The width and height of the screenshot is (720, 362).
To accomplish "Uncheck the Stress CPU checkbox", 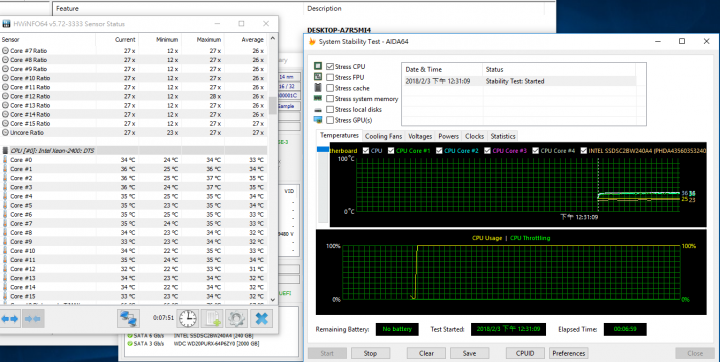I will coord(330,67).
